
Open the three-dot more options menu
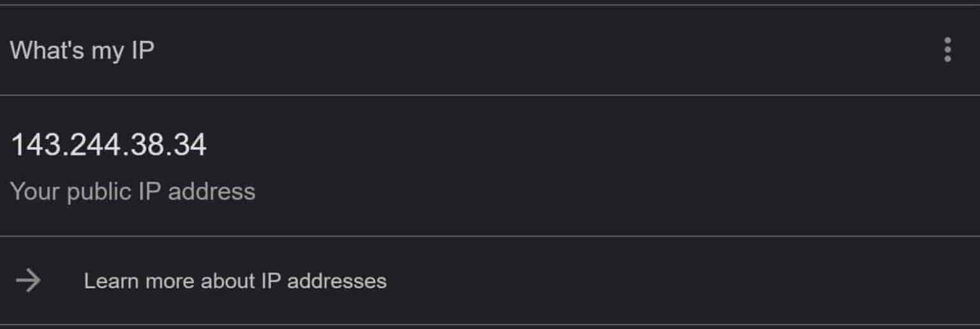point(947,50)
